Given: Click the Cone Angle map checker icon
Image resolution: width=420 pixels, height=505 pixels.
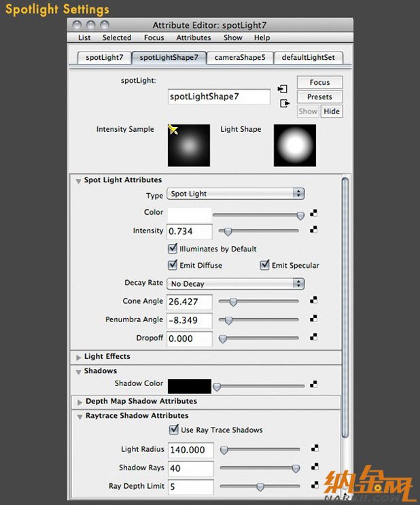Looking at the screenshot, I should click(313, 300).
